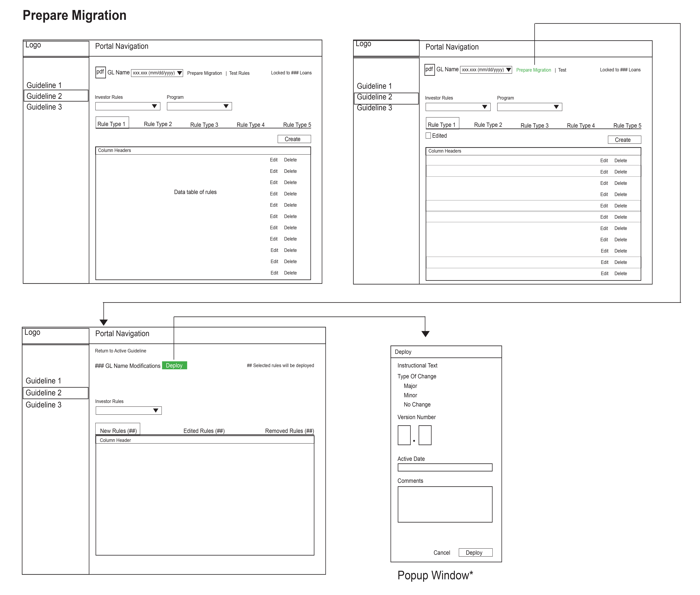Click the Logo in the top-right wireframe
Viewport: 700px width, 595px height.
pos(363,44)
